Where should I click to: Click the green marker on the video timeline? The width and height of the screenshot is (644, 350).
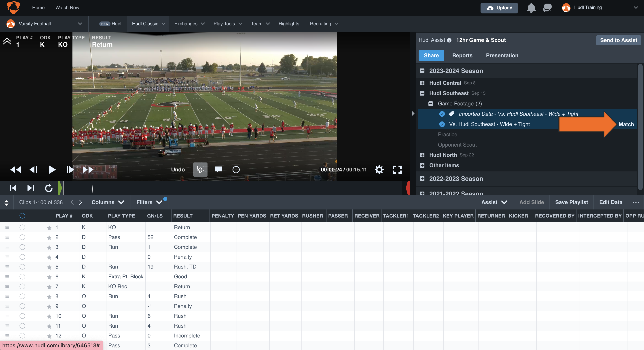pyautogui.click(x=60, y=188)
